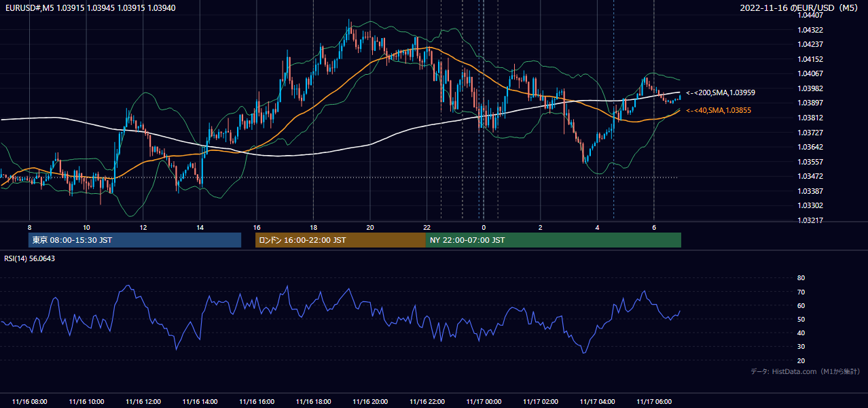Viewport: 868px width, 408px height.
Task: Click the 11/17 00:00 time label
Action: (484, 402)
